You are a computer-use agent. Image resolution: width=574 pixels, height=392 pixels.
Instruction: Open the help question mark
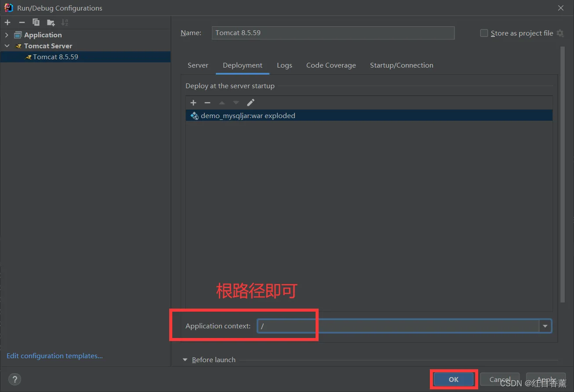[15, 379]
